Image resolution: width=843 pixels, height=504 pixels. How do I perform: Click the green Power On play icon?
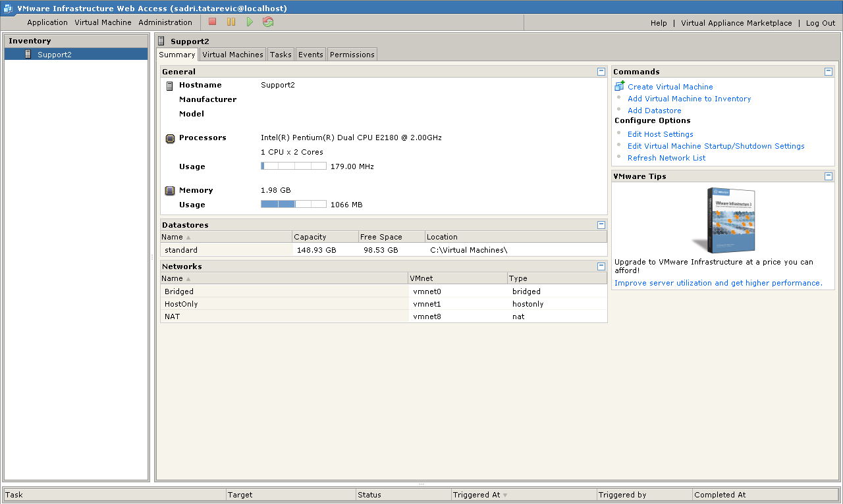click(x=250, y=22)
